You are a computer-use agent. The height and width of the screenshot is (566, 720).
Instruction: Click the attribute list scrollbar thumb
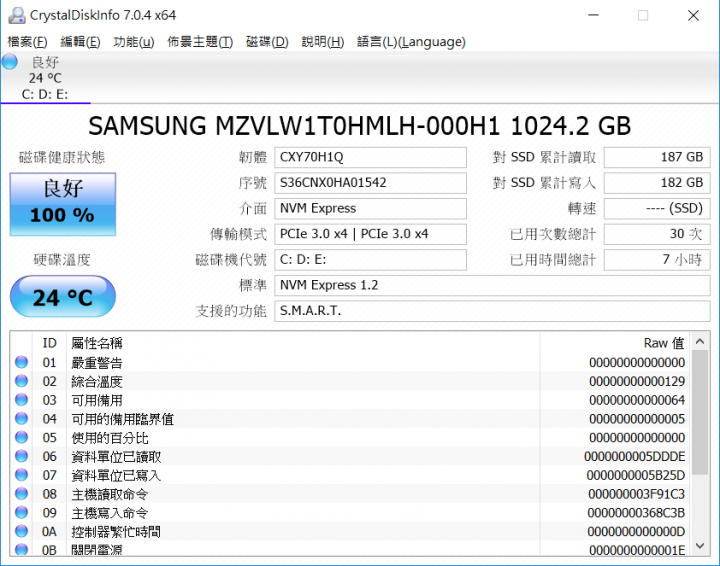tap(700, 413)
